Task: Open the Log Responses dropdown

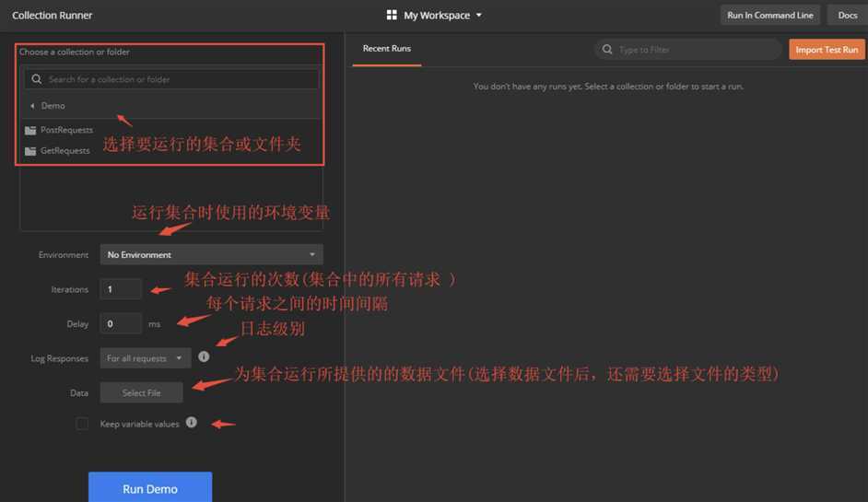Action: (146, 358)
